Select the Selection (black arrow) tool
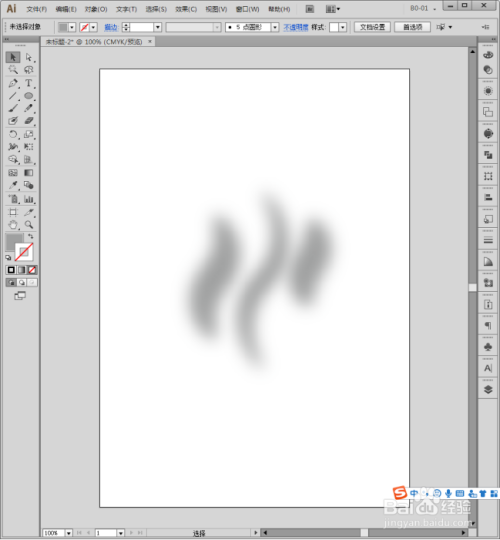This screenshot has width=500, height=540. tap(13, 57)
